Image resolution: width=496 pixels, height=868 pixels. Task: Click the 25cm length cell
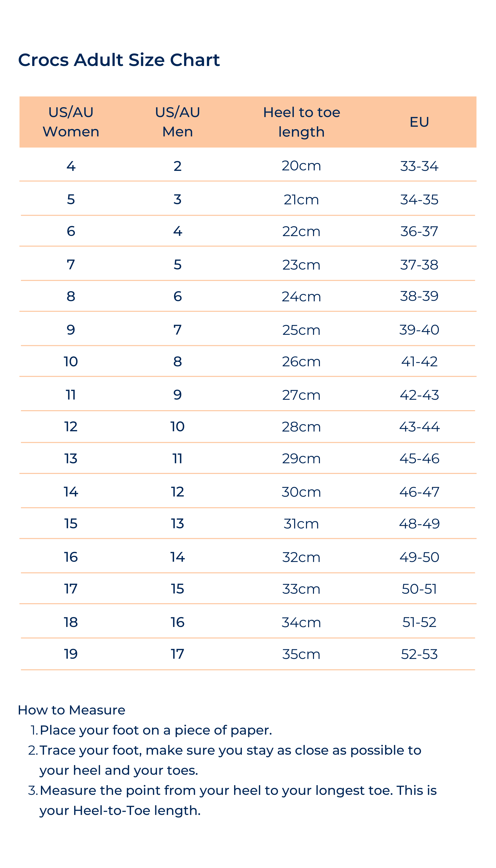pyautogui.click(x=302, y=330)
